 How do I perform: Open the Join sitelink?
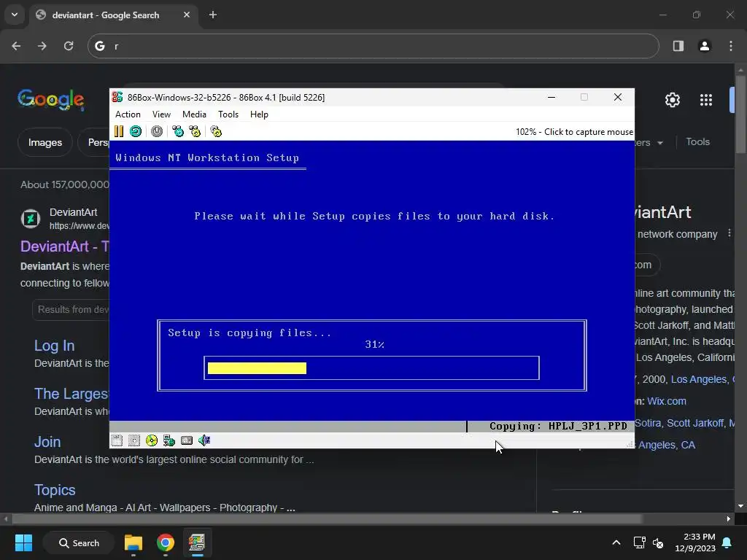tap(47, 442)
